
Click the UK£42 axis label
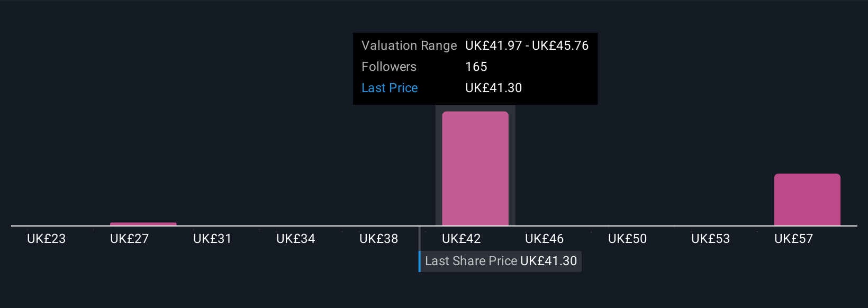click(x=462, y=239)
